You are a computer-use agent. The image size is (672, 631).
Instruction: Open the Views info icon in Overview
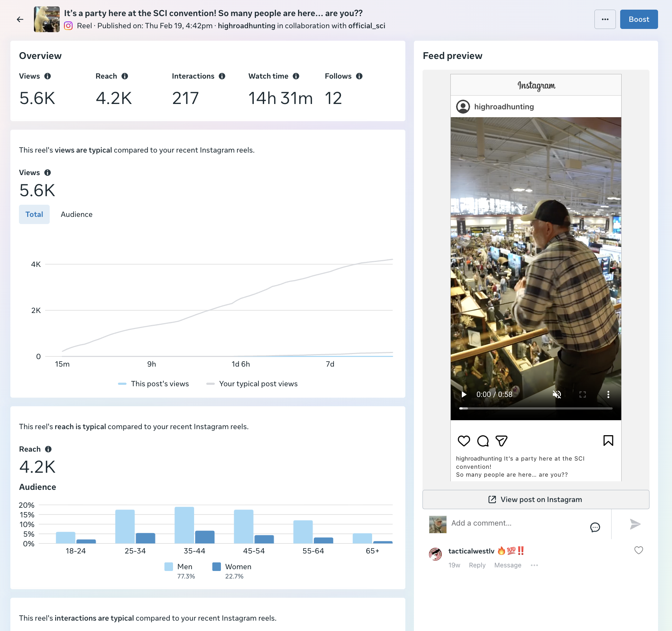[48, 76]
